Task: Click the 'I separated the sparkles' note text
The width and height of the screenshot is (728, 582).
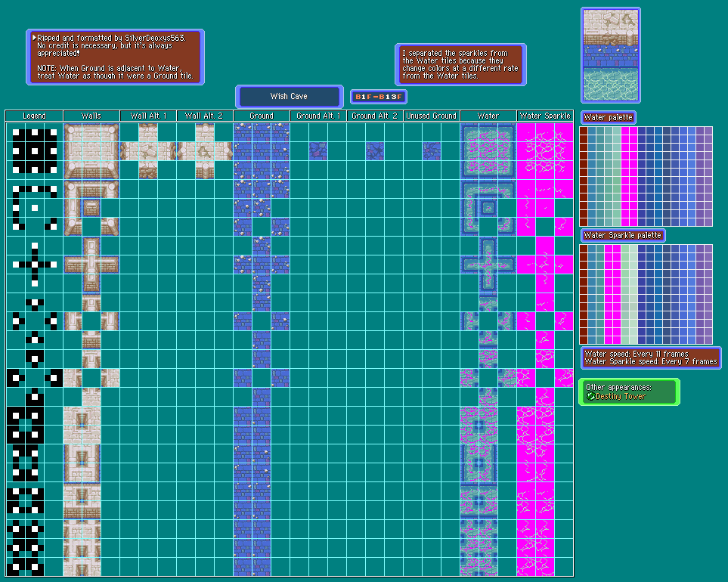Action: pyautogui.click(x=460, y=64)
